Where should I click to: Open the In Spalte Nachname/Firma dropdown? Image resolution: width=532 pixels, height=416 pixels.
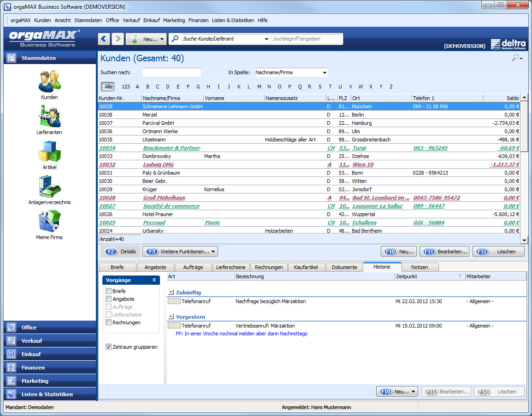[291, 72]
